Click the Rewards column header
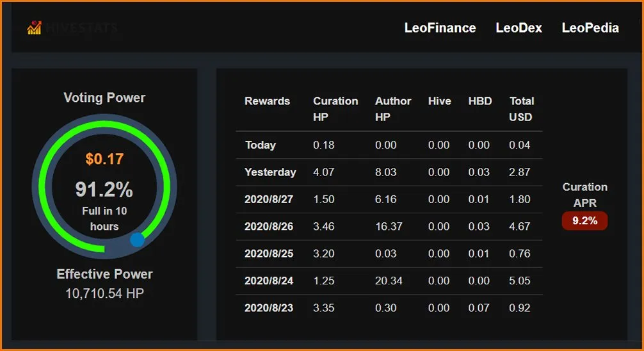The image size is (644, 351). click(267, 101)
